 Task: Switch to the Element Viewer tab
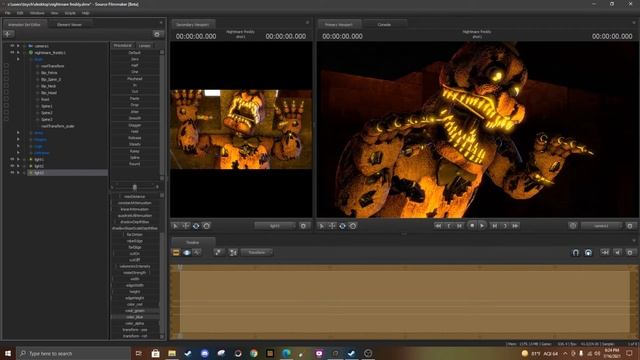coord(69,24)
